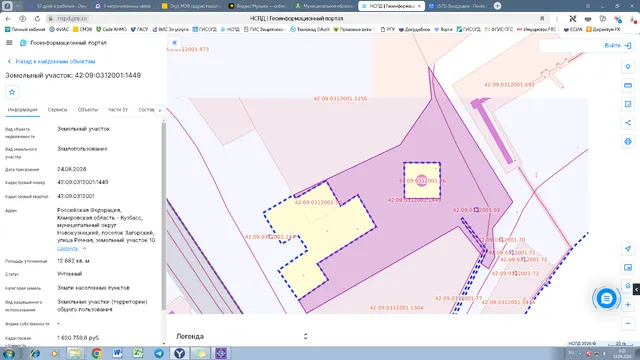Log in with the Войти button

tap(618, 46)
